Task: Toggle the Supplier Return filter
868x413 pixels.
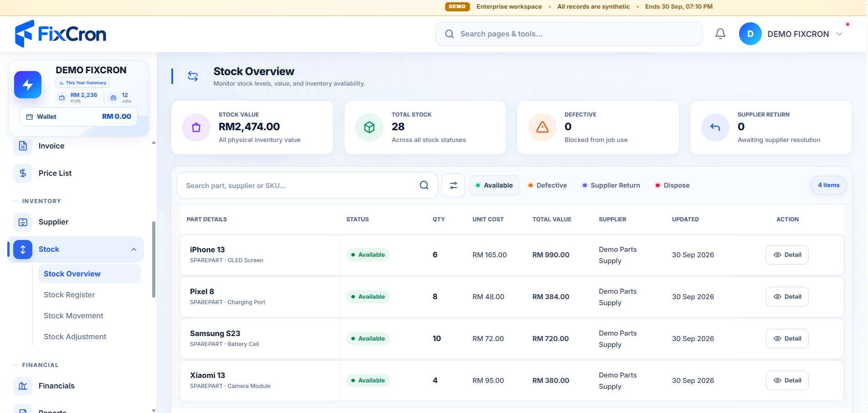Action: (611, 185)
